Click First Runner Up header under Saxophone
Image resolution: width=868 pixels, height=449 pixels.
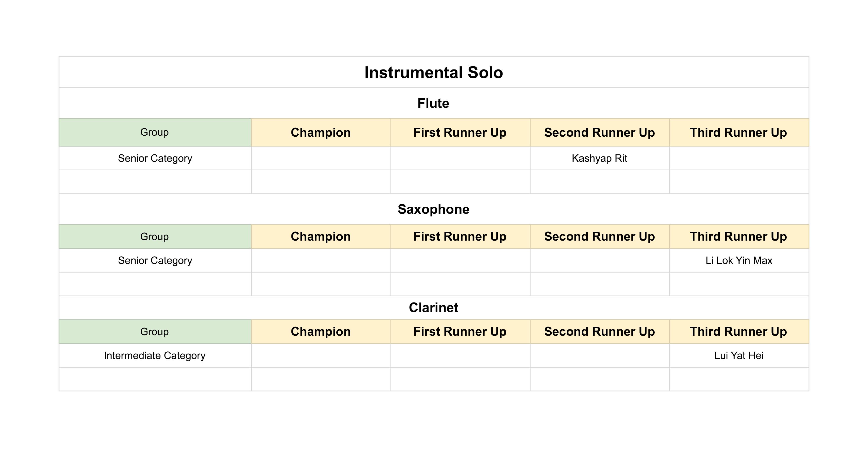pos(460,237)
